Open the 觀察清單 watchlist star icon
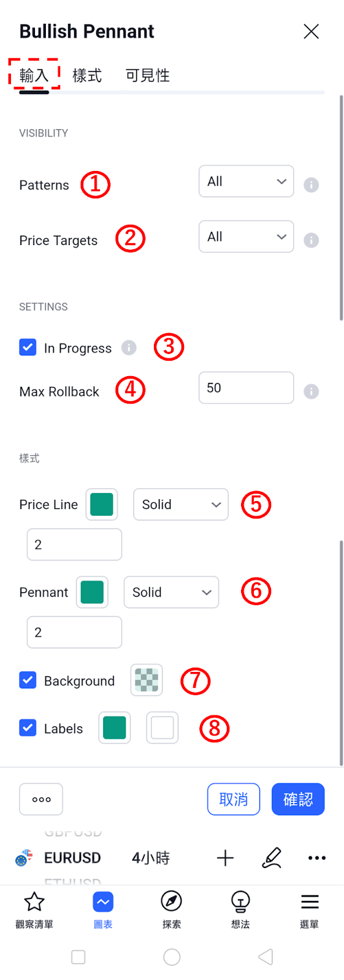344x980 pixels. (34, 902)
